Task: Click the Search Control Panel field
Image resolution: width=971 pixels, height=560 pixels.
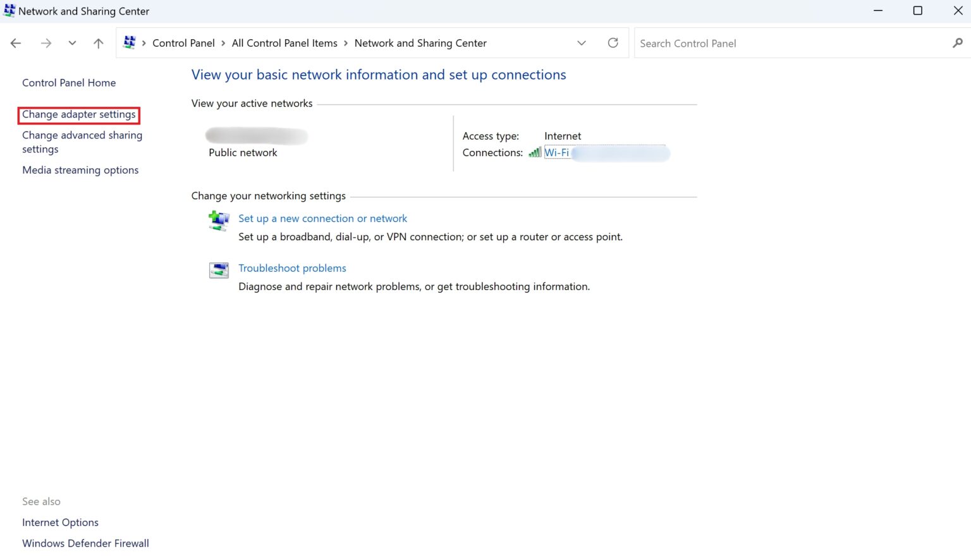Action: coord(790,43)
